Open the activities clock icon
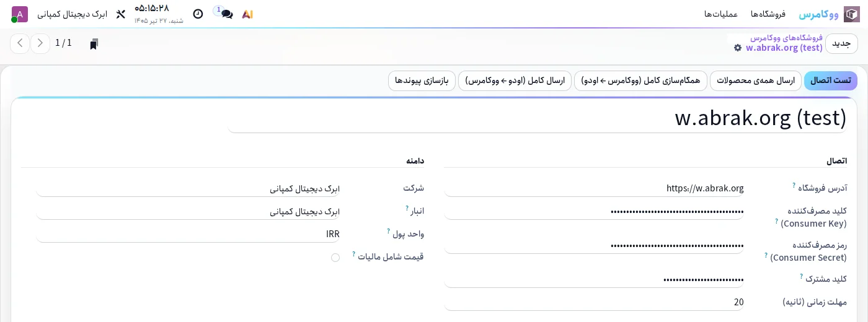The height and width of the screenshot is (322, 868). 198,14
